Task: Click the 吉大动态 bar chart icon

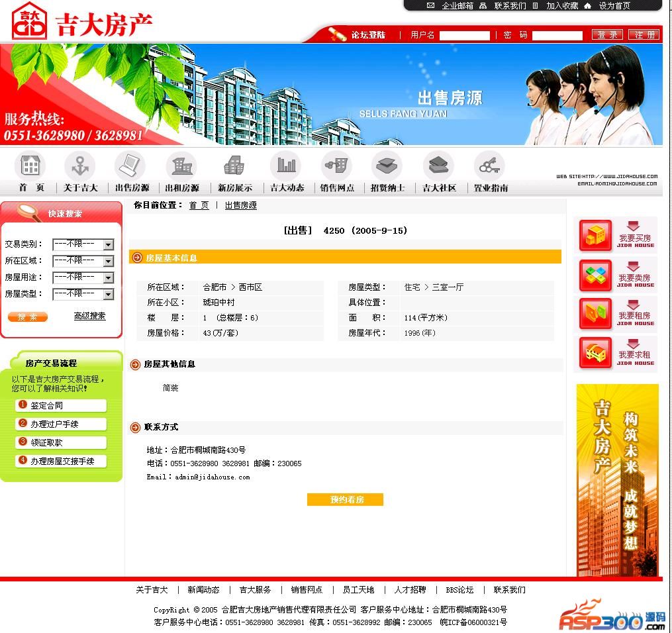Action: [286, 166]
